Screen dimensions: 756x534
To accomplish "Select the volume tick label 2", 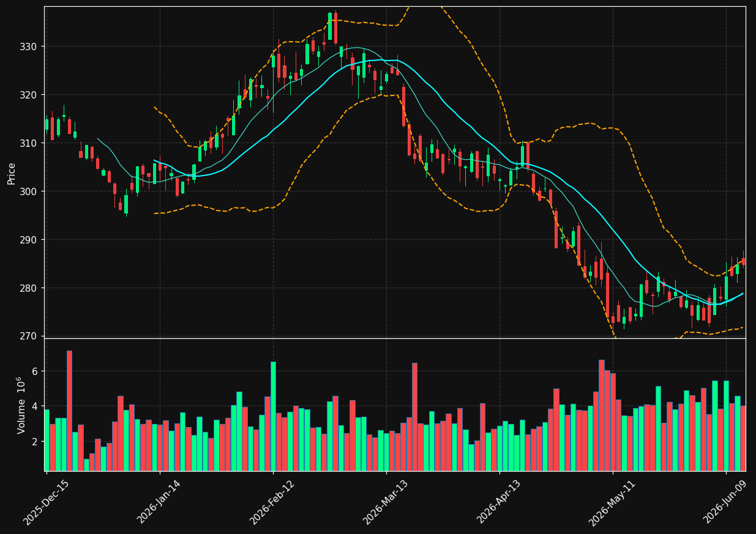I will pos(35,442).
